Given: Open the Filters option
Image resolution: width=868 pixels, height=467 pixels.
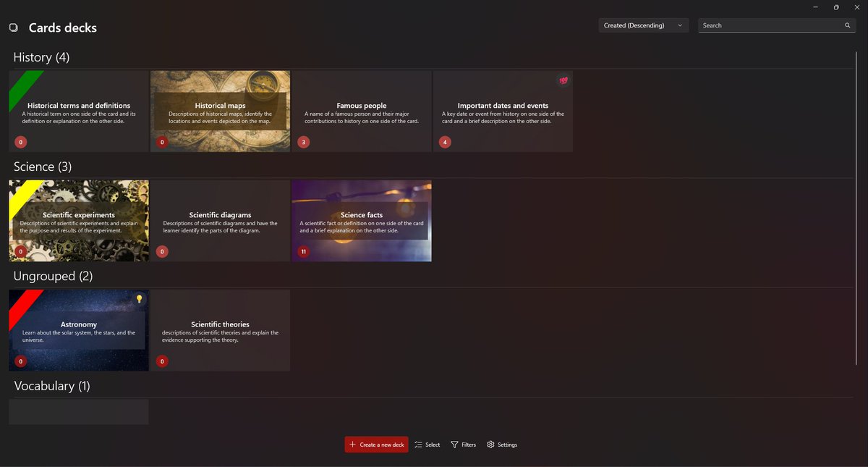Looking at the screenshot, I should (463, 445).
